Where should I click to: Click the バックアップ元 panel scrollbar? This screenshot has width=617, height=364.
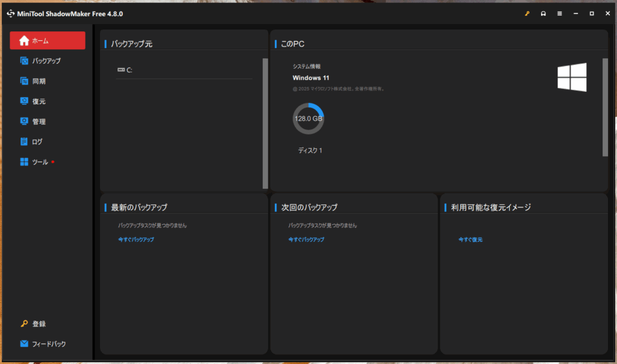click(x=265, y=124)
